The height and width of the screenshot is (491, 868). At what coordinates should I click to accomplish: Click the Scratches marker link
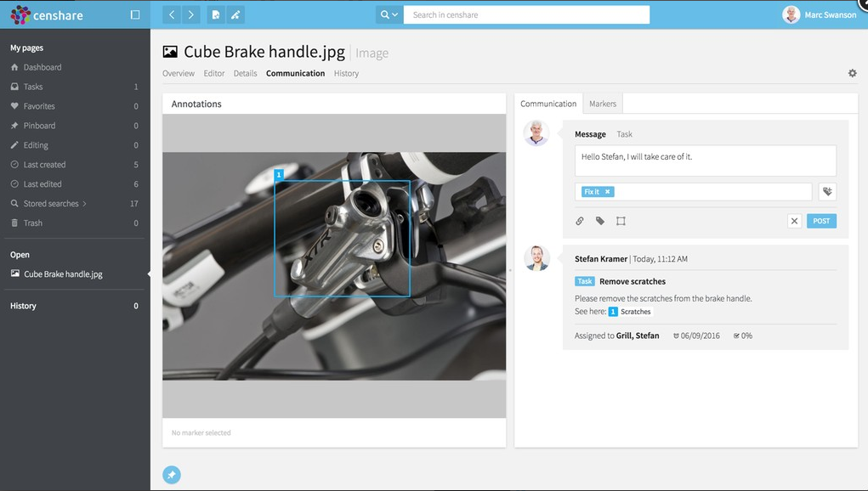tap(630, 312)
